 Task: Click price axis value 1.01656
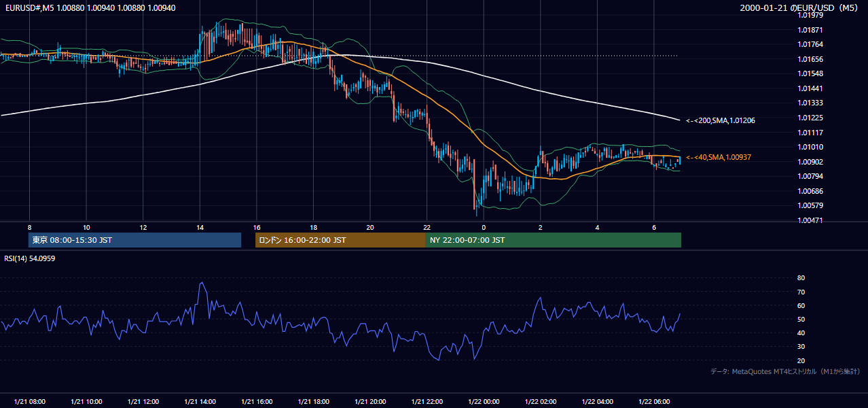(810, 59)
